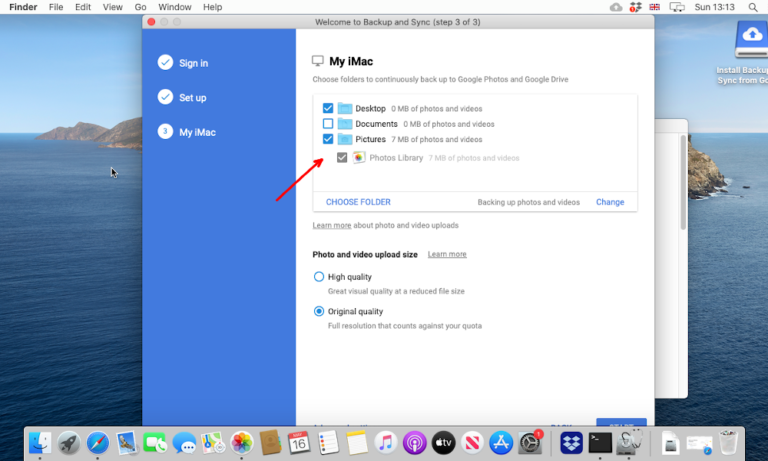Uncheck the Desktop folder checkbox

(x=328, y=108)
